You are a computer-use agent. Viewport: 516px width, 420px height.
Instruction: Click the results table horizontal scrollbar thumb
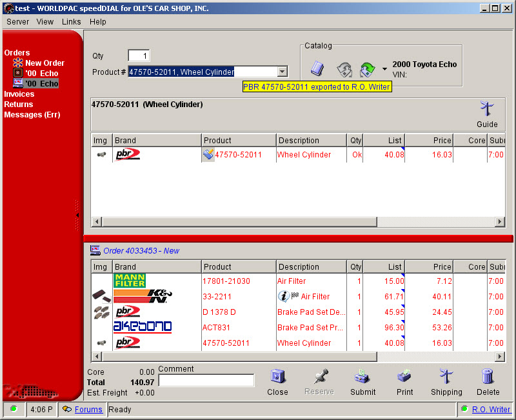coord(239,221)
